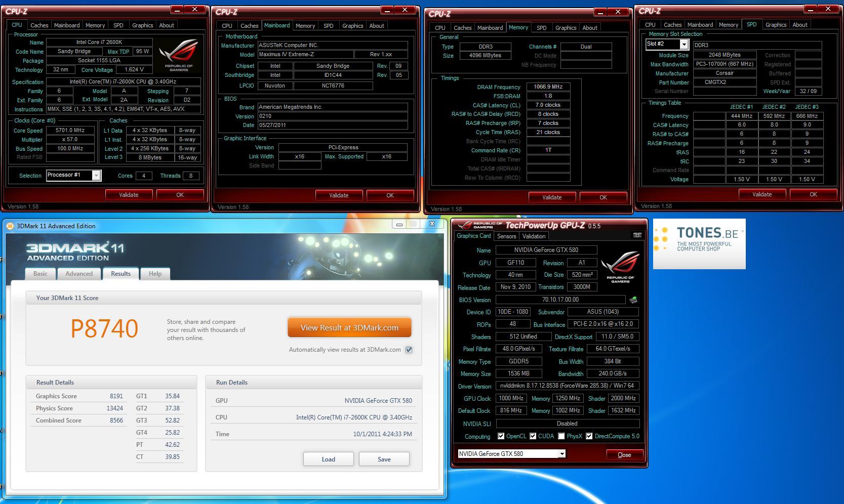Click the TONES.BE logo image

(699, 244)
